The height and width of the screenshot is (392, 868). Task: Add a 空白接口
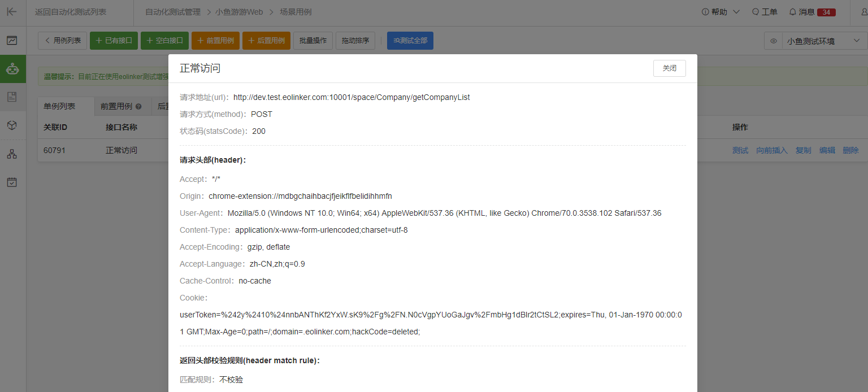(x=164, y=41)
